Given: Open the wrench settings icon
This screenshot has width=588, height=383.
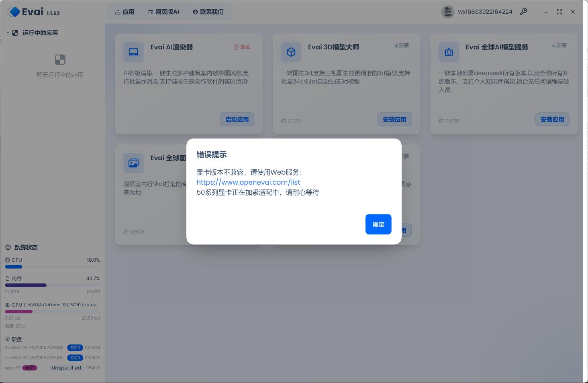Looking at the screenshot, I should 523,12.
